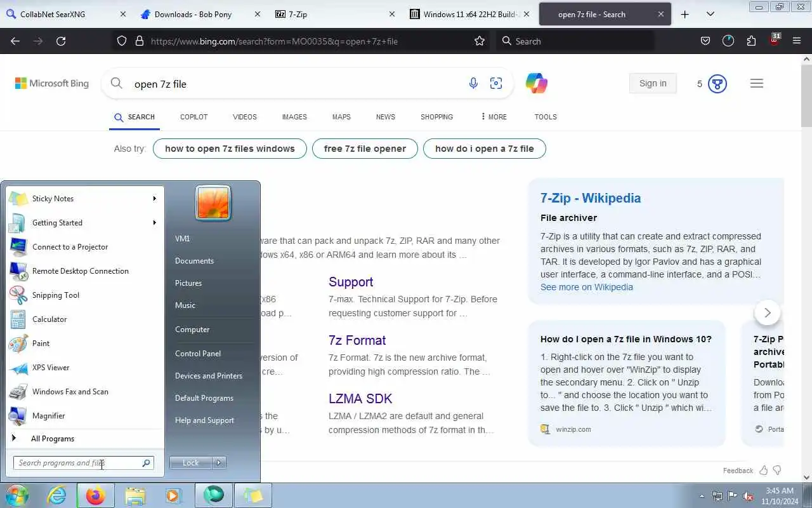Click See more on Wikipedia
This screenshot has width=812, height=508.
pyautogui.click(x=587, y=287)
